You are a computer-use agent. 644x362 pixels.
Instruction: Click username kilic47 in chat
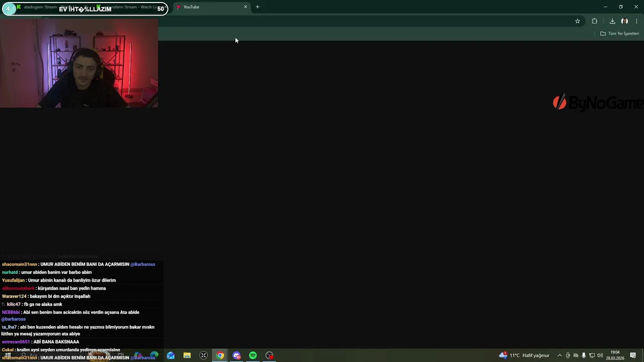click(14, 305)
